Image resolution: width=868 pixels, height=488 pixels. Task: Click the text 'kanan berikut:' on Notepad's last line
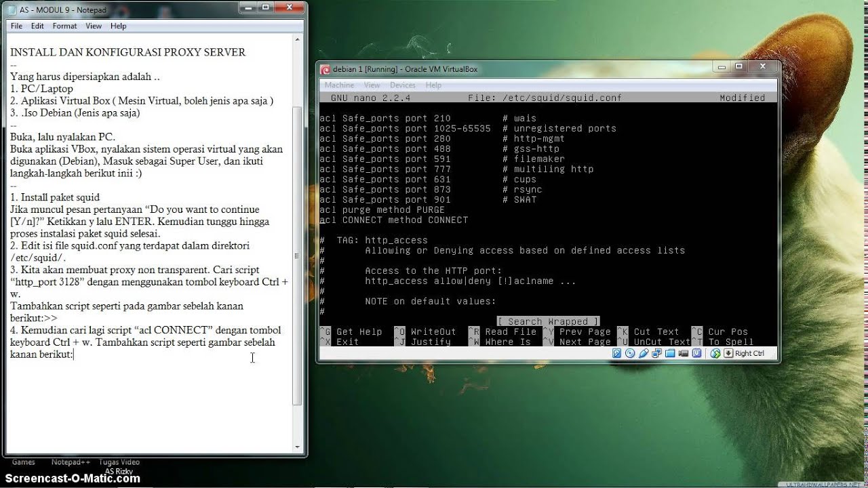pyautogui.click(x=41, y=354)
